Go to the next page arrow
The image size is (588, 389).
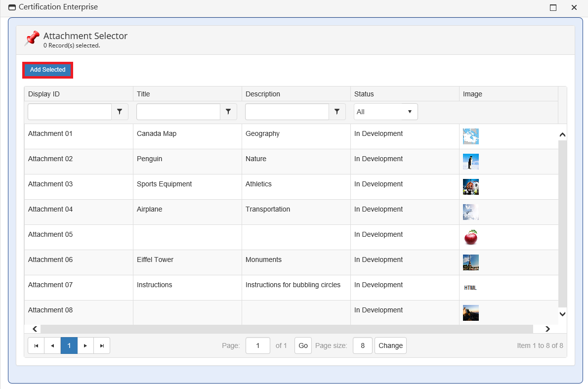85,346
